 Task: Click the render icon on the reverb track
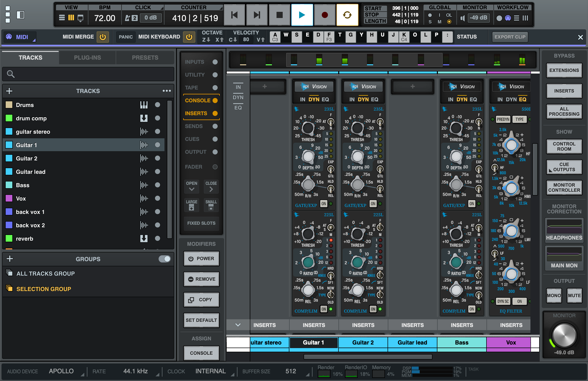tap(144, 239)
